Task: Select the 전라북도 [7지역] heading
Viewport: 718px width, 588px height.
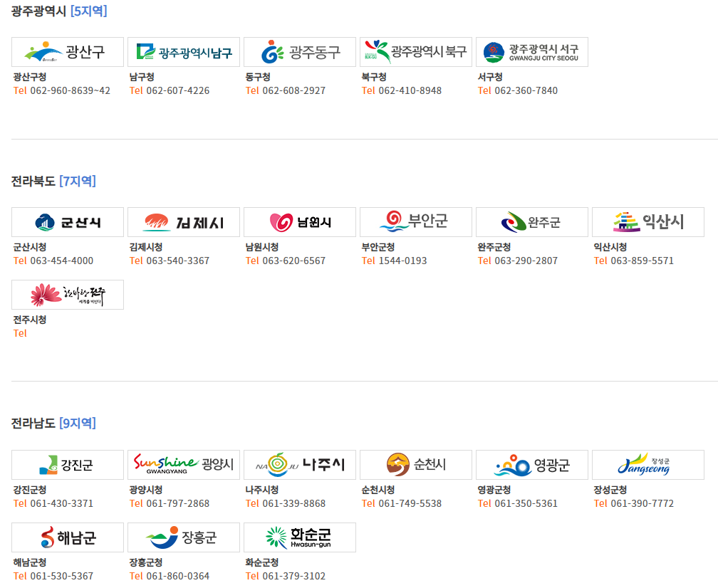Action: coord(53,182)
